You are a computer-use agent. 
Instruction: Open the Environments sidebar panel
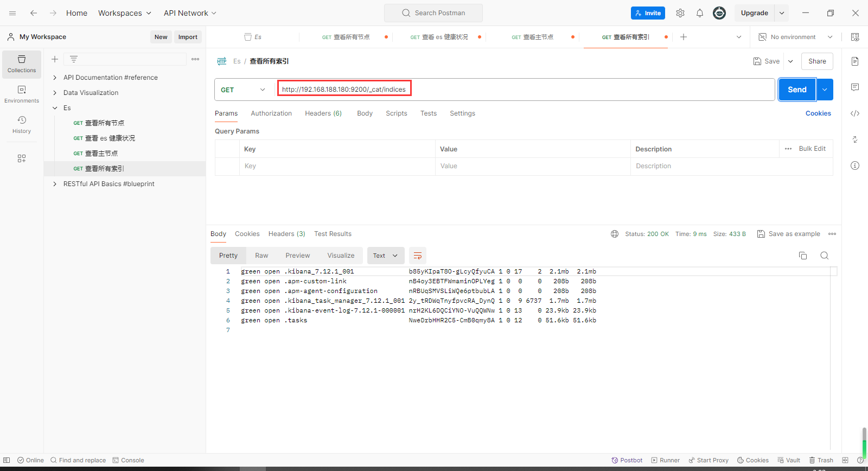(x=22, y=94)
